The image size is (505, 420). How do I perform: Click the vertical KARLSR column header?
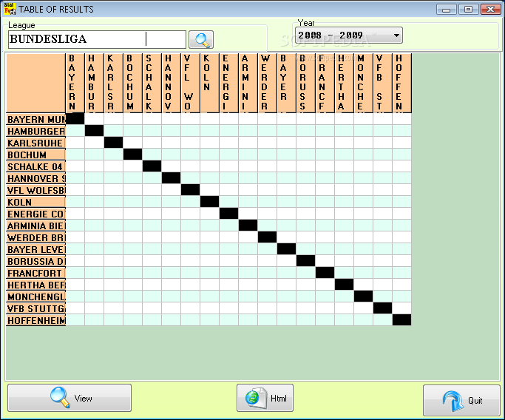[113, 83]
